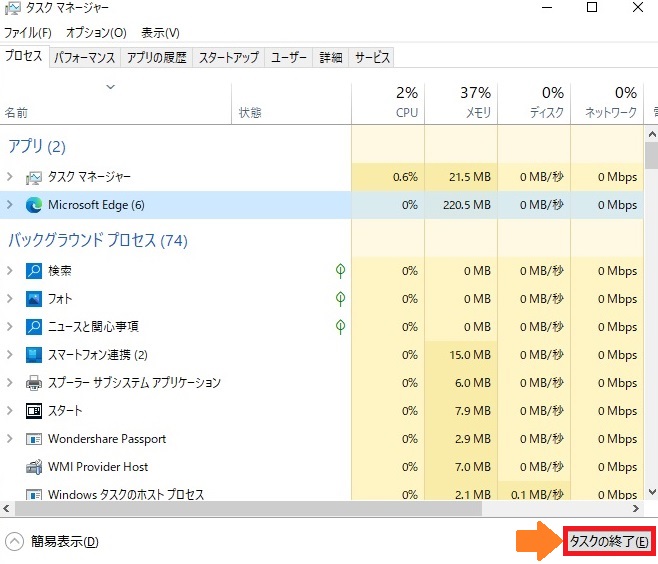The image size is (658, 564).
Task: Click the 15.0 MB memory value
Action: click(x=470, y=355)
